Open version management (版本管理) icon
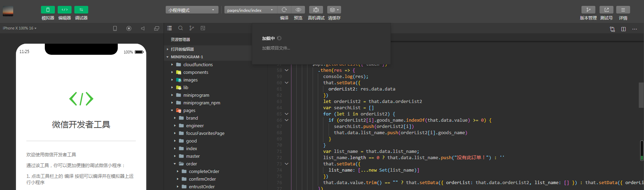Screen dimensions: 644x190 (x=588, y=10)
